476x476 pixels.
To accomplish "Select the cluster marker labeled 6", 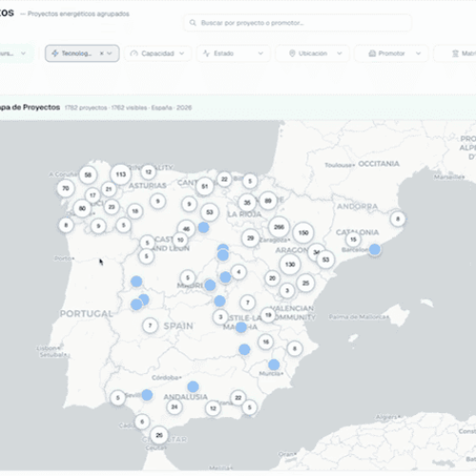I will click(142, 422).
